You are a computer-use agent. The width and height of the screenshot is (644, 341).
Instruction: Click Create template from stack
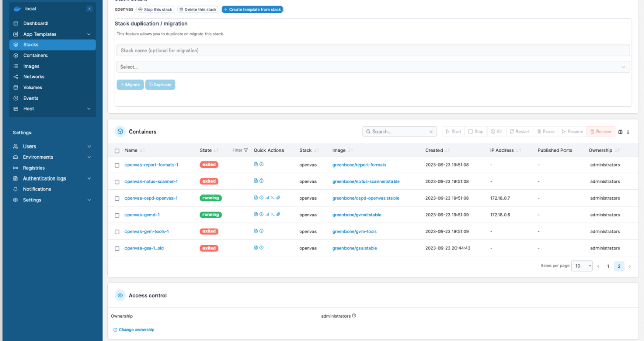252,9
